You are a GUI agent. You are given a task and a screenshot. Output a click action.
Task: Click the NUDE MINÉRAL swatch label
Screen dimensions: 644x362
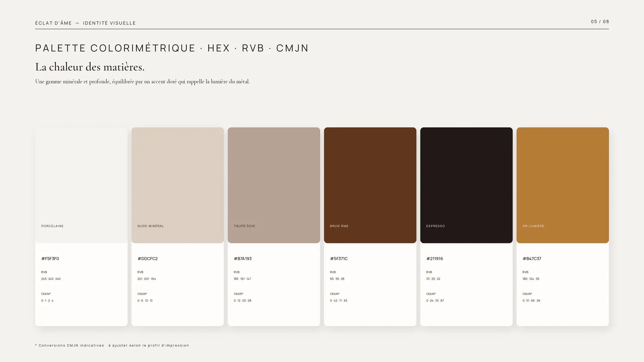click(151, 226)
